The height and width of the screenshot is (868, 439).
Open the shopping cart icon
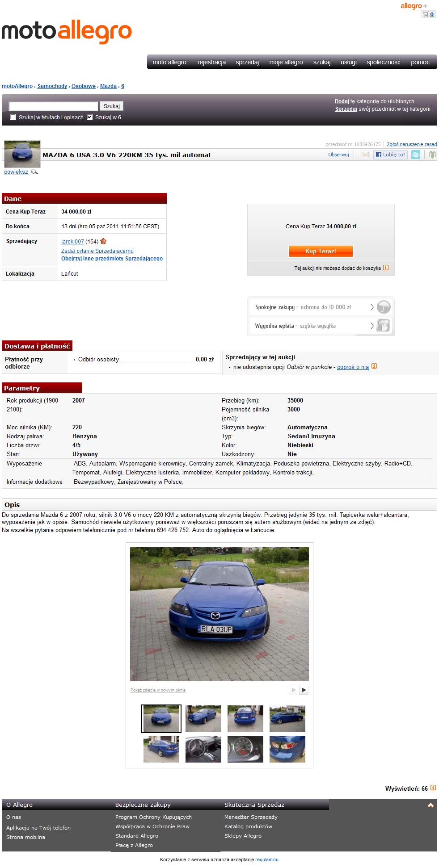pos(426,14)
